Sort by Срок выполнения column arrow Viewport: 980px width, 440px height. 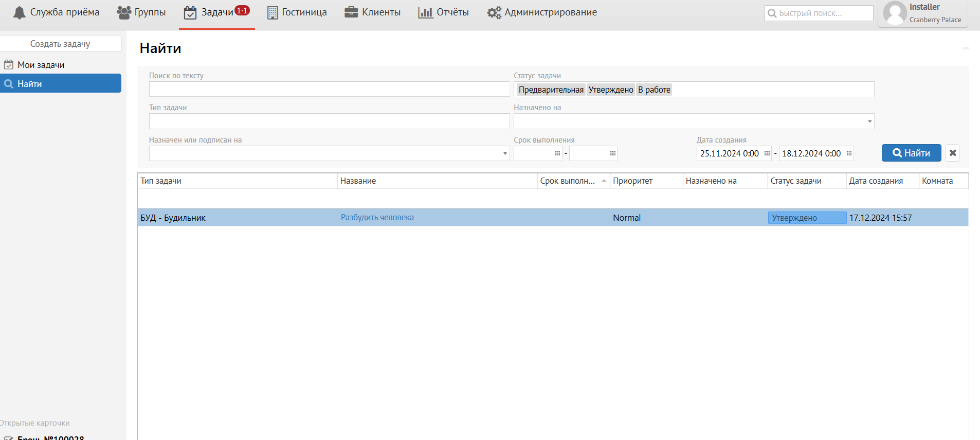tap(604, 181)
